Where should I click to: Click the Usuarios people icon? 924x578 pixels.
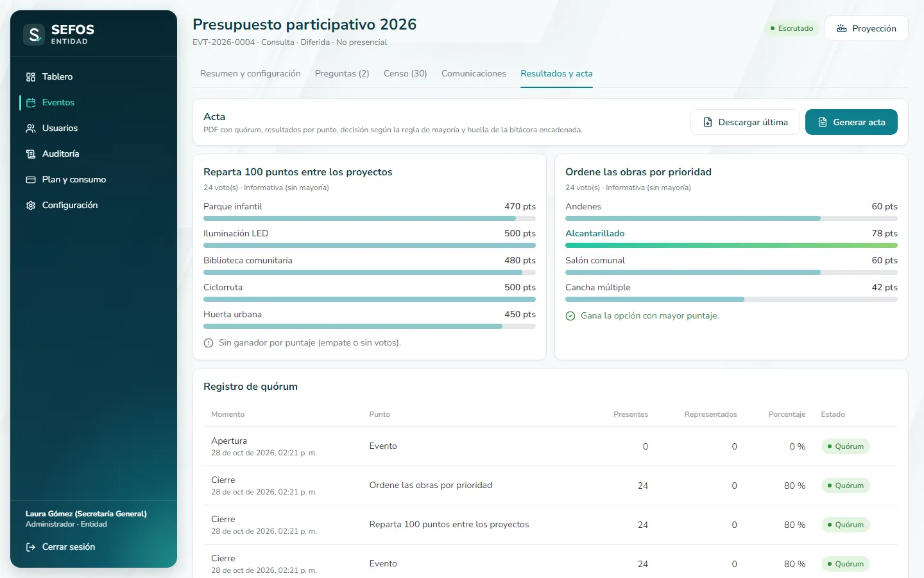tap(31, 128)
